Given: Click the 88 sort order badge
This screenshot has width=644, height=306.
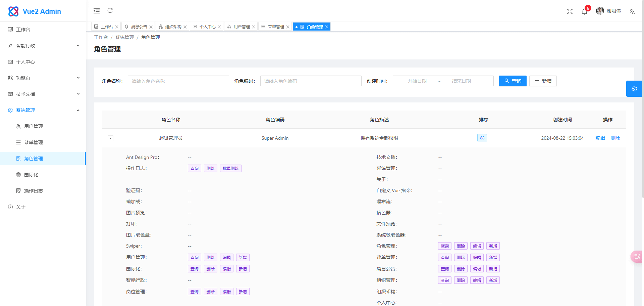Looking at the screenshot, I should (x=482, y=138).
